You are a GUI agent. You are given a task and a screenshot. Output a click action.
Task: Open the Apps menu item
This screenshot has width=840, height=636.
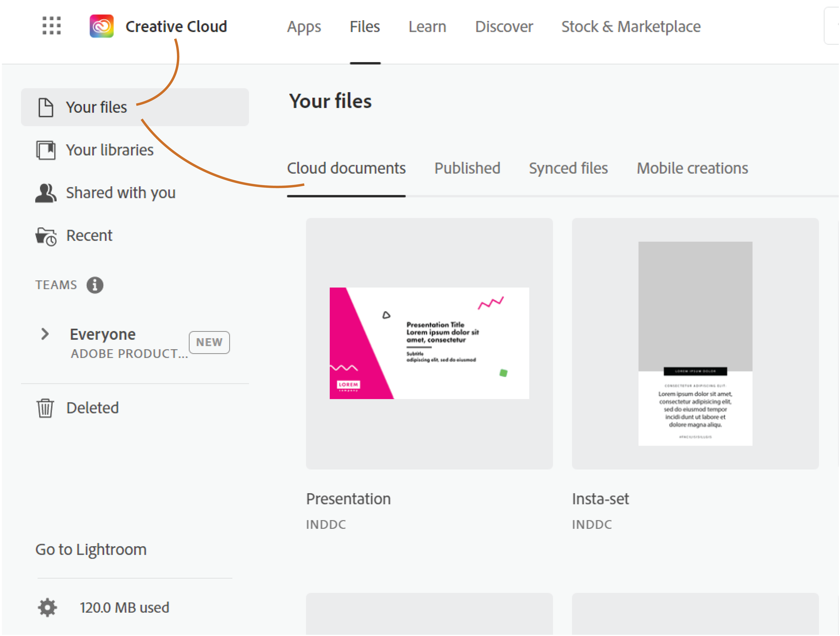coord(304,26)
